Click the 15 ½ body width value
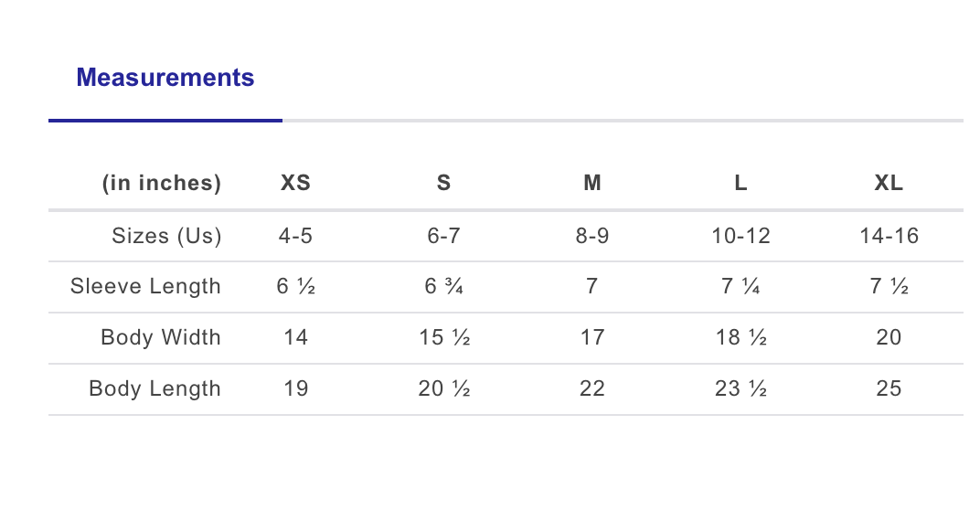This screenshot has height=510, width=980. click(443, 337)
